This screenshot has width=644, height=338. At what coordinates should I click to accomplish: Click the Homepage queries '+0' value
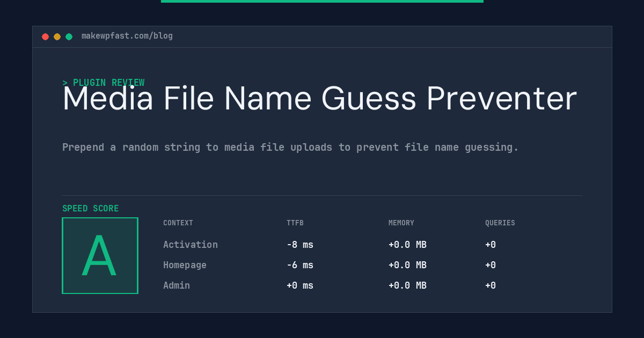[x=491, y=265]
